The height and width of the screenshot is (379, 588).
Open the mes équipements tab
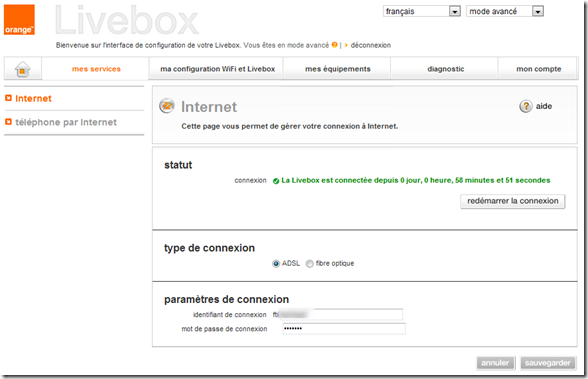tap(338, 69)
